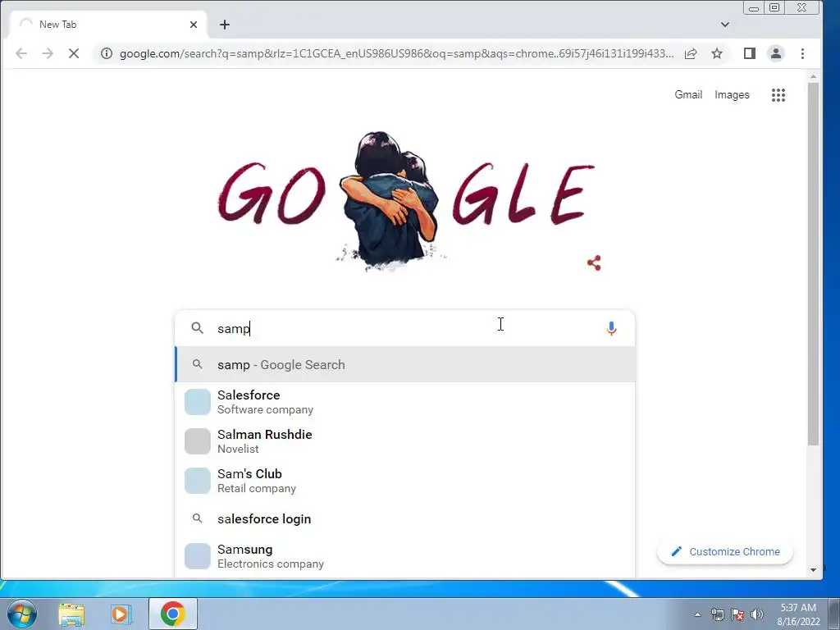This screenshot has height=630, width=840.
Task: Click the vertical scrollbar thumb
Action: pyautogui.click(x=813, y=263)
